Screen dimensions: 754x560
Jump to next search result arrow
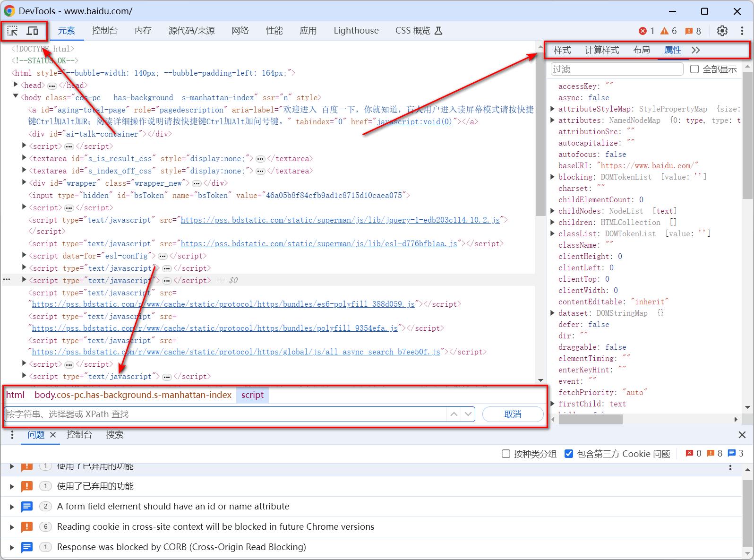pos(468,414)
